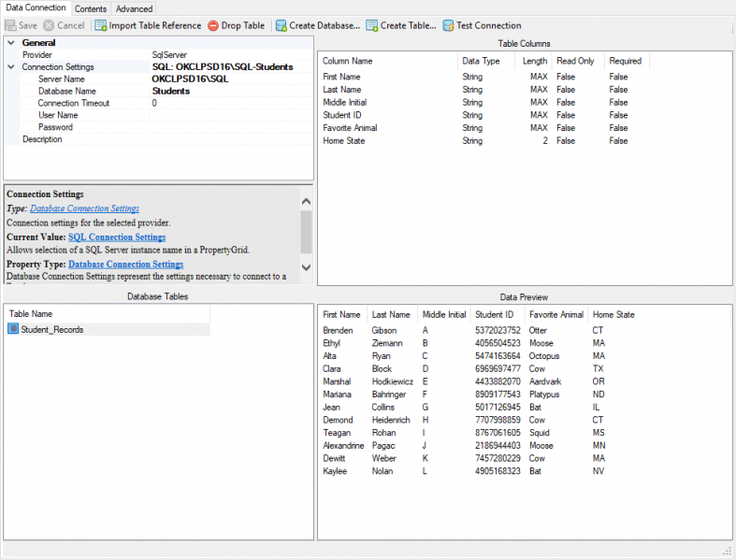Open the SQL Connection Settings link
736x560 pixels.
click(x=117, y=237)
